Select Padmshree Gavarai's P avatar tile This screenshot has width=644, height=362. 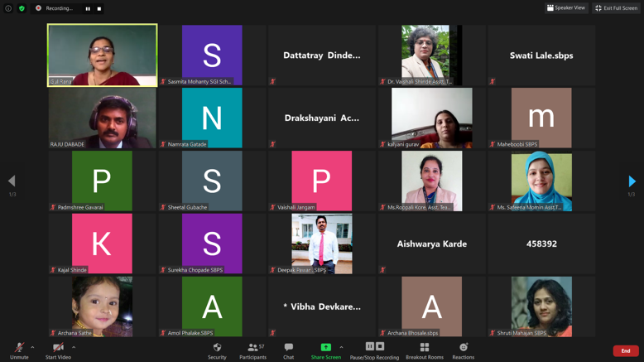point(103,181)
